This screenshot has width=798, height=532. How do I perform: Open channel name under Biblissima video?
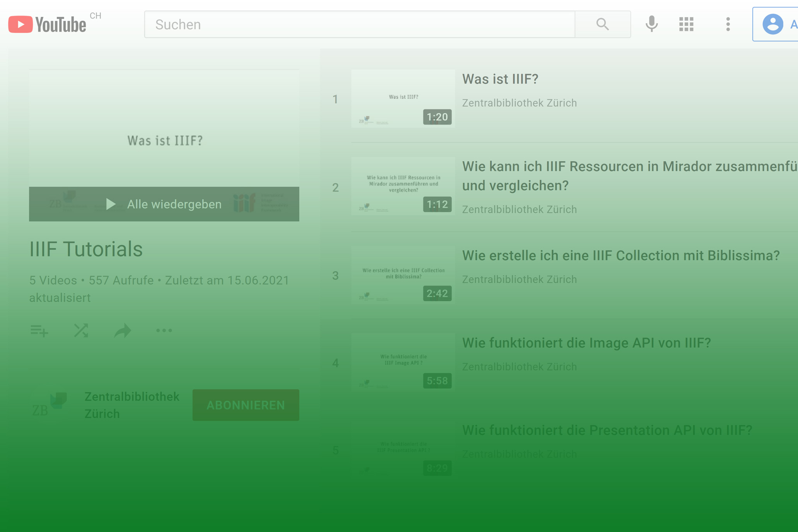coord(519,280)
